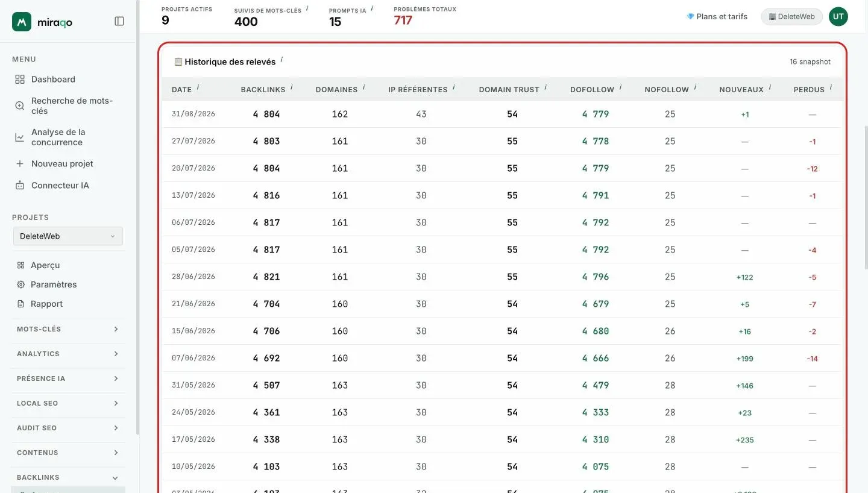Expand the LOCAL SEO sidebar section
The height and width of the screenshot is (493, 868).
pyautogui.click(x=68, y=403)
